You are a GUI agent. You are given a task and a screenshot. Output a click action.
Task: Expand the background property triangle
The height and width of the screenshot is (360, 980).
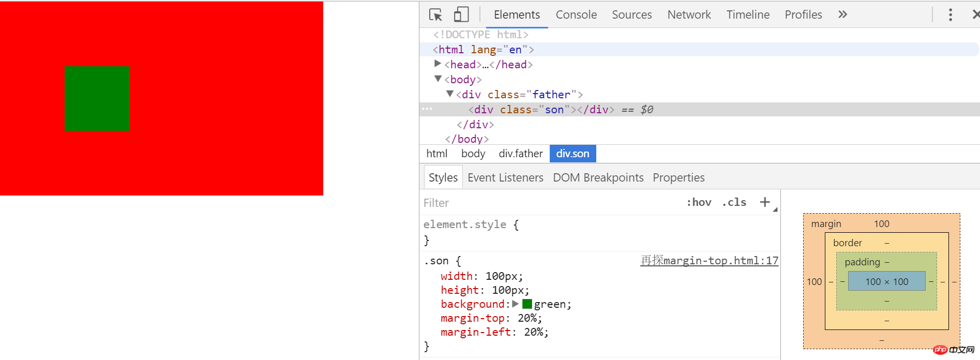point(515,304)
